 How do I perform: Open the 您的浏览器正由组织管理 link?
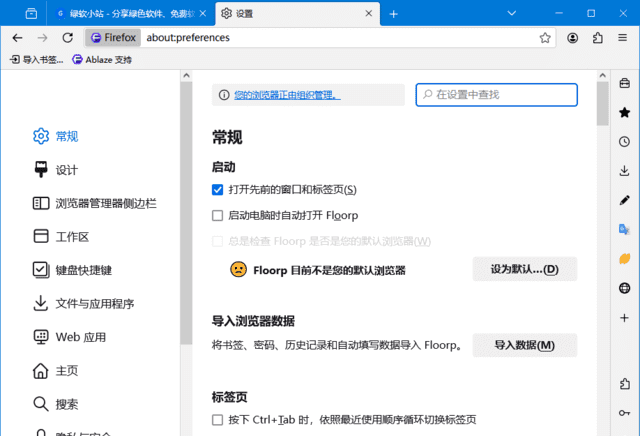coord(287,95)
